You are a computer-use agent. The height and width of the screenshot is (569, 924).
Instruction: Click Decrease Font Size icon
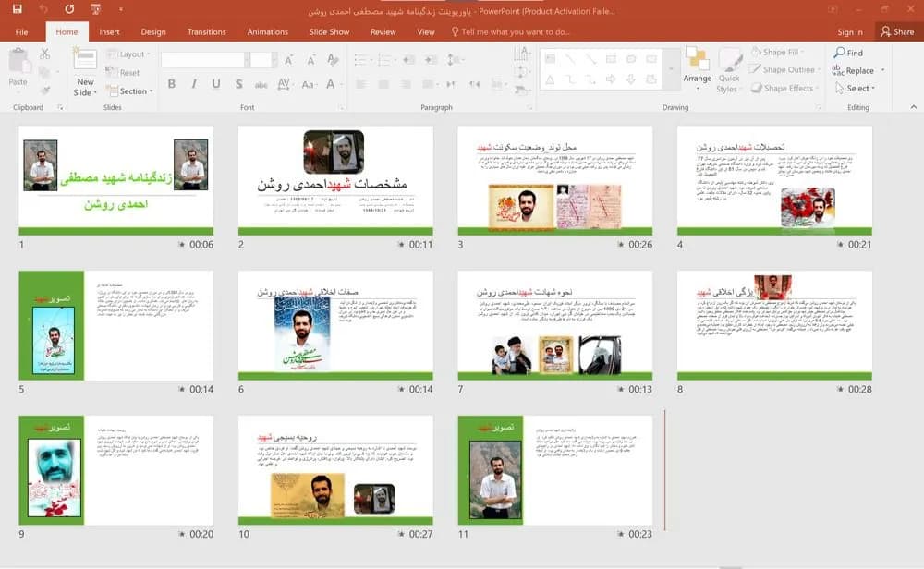tap(310, 59)
